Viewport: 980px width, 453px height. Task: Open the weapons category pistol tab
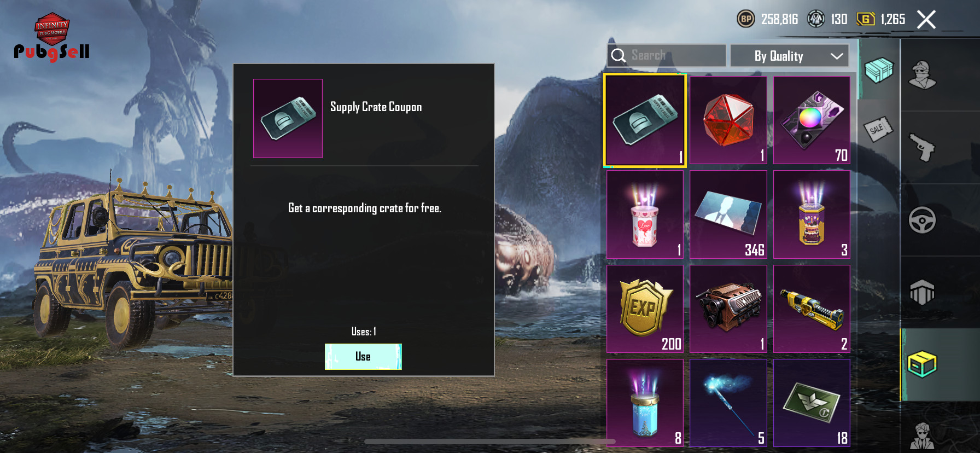click(923, 148)
